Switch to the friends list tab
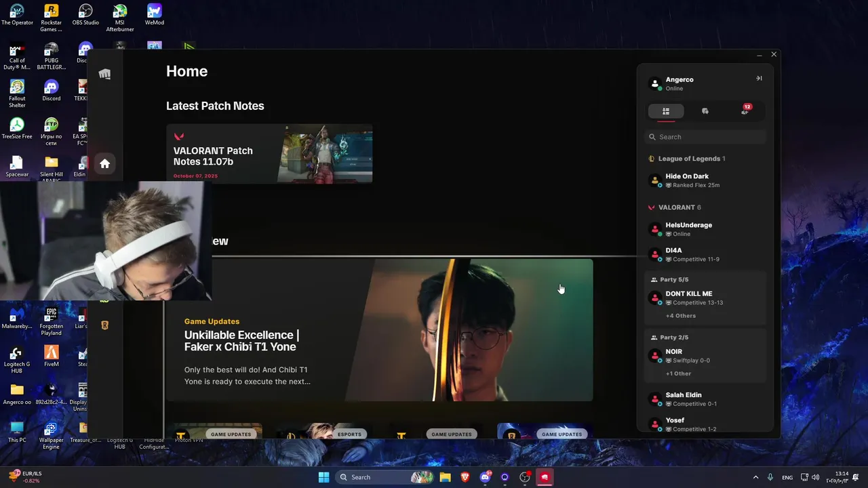Image resolution: width=868 pixels, height=488 pixels. [x=666, y=111]
